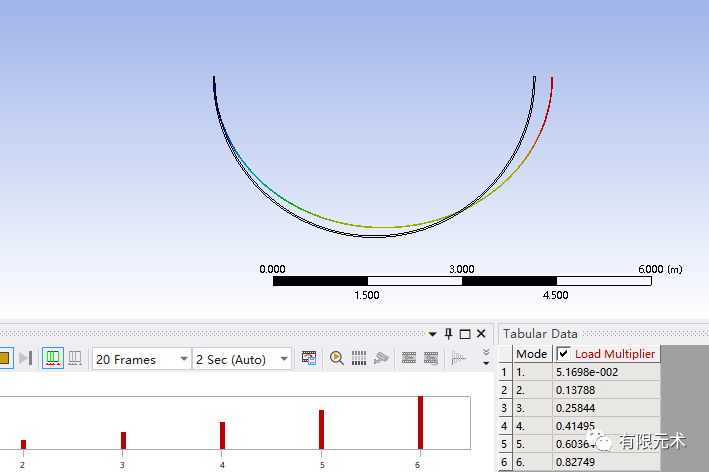Image resolution: width=709 pixels, height=472 pixels.
Task: Select Mode cell '2.' in table
Action: coord(533,390)
